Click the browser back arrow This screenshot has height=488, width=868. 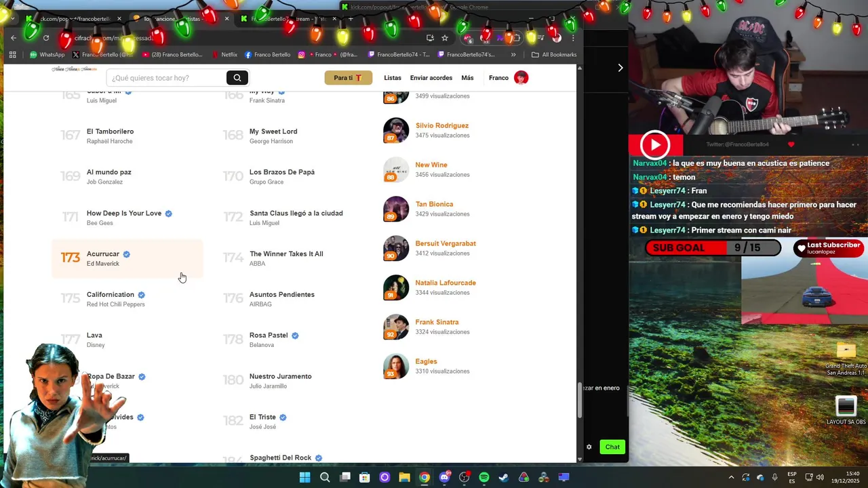click(13, 38)
